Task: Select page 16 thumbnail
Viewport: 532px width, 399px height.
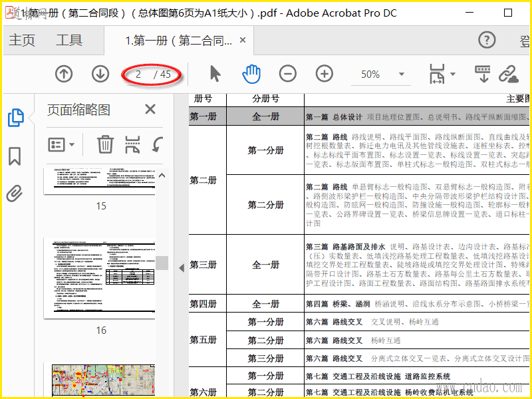Action: coord(99,278)
